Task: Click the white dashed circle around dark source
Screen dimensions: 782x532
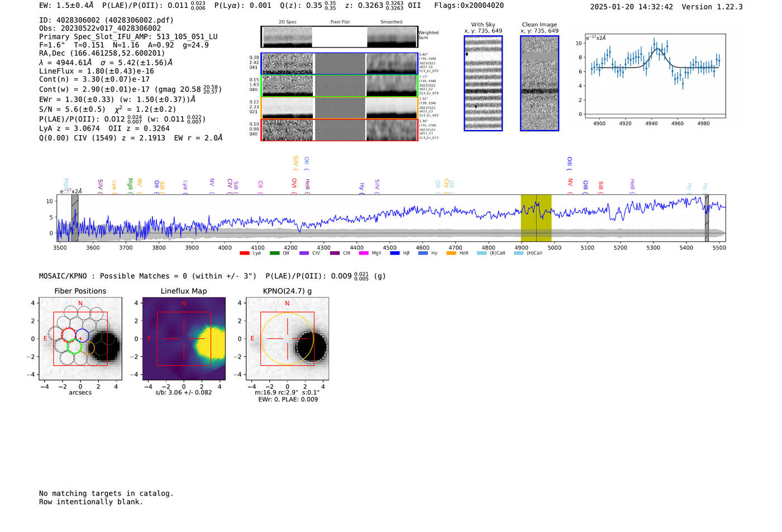Action: [311, 347]
